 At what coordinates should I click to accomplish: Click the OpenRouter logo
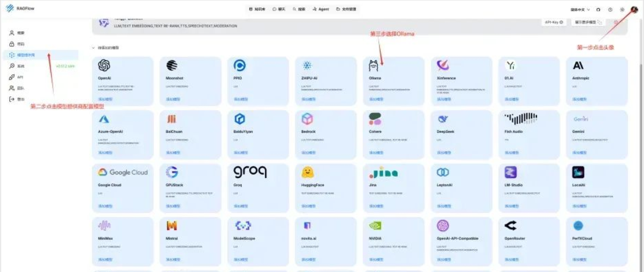click(511, 226)
